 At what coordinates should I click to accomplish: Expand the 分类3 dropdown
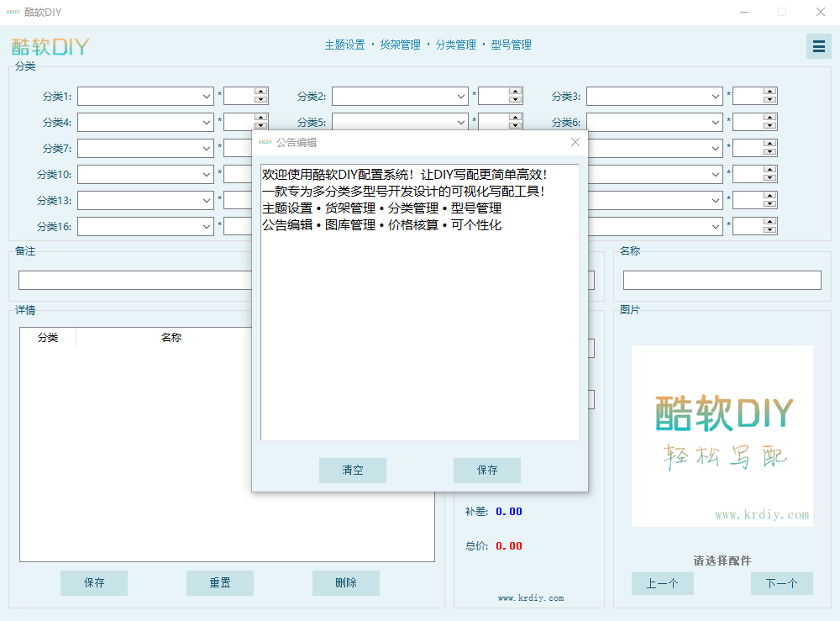[716, 97]
